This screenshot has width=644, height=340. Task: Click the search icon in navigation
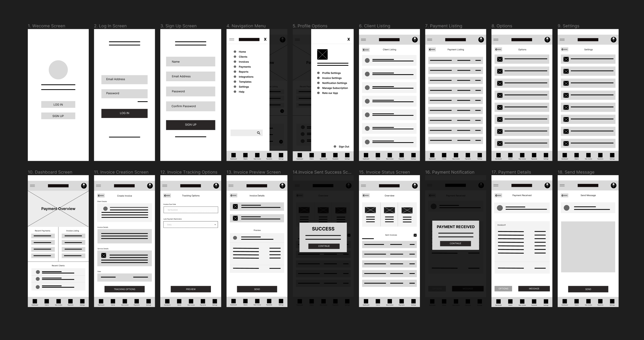(x=259, y=133)
